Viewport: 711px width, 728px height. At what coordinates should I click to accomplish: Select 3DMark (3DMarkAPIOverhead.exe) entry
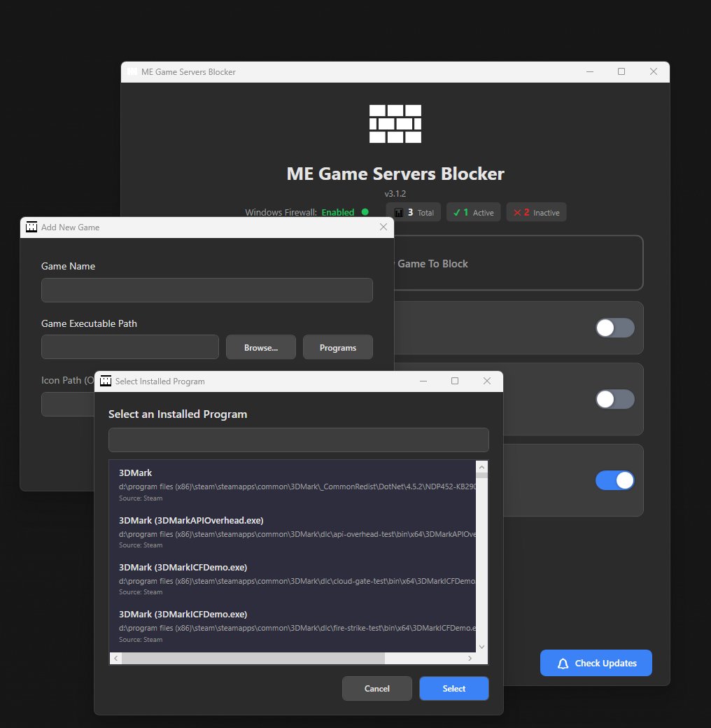[x=293, y=532]
